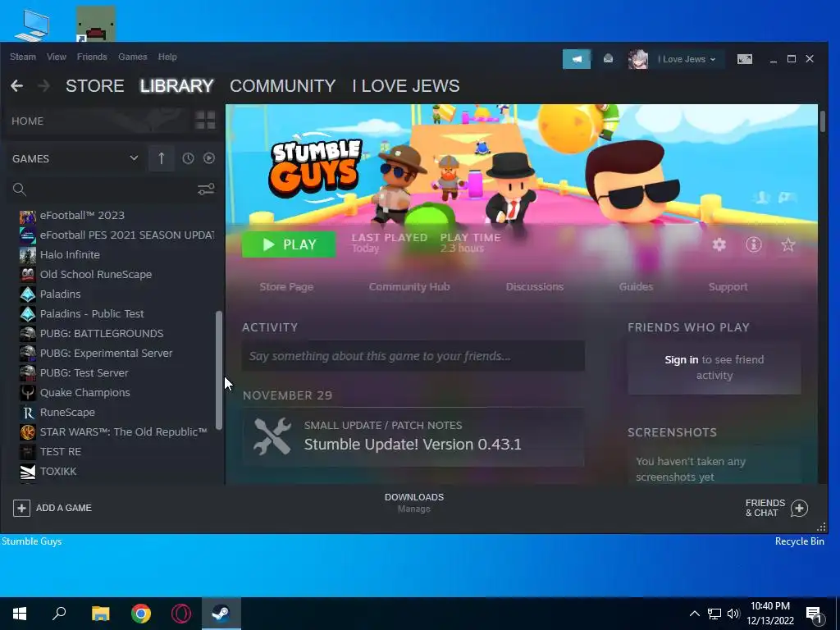Screen dimensions: 840x630
Task: Open the Games menu
Action: (132, 57)
